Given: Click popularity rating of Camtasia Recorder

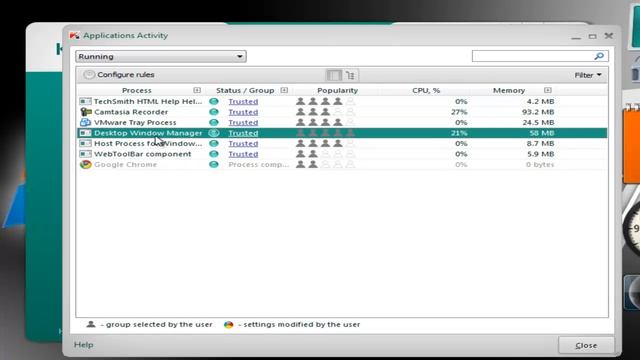Looking at the screenshot, I should (325, 112).
